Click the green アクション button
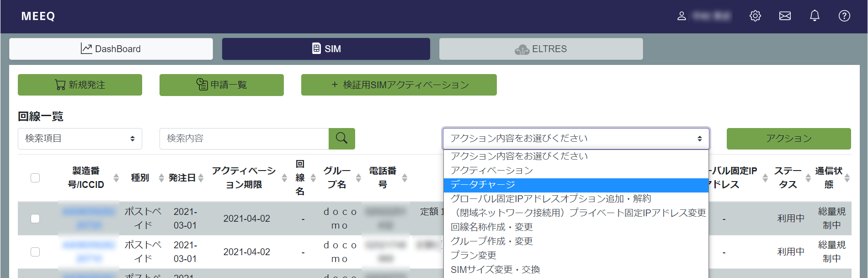The image size is (868, 278). pyautogui.click(x=789, y=139)
